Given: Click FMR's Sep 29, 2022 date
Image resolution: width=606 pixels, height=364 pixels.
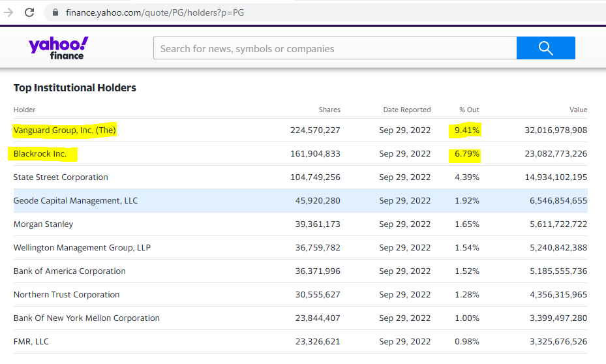Looking at the screenshot, I should 404,342.
